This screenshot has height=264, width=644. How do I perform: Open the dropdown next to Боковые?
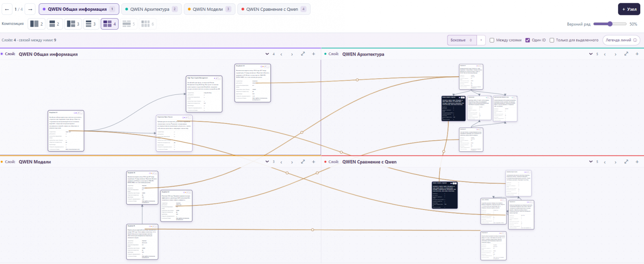tap(481, 40)
